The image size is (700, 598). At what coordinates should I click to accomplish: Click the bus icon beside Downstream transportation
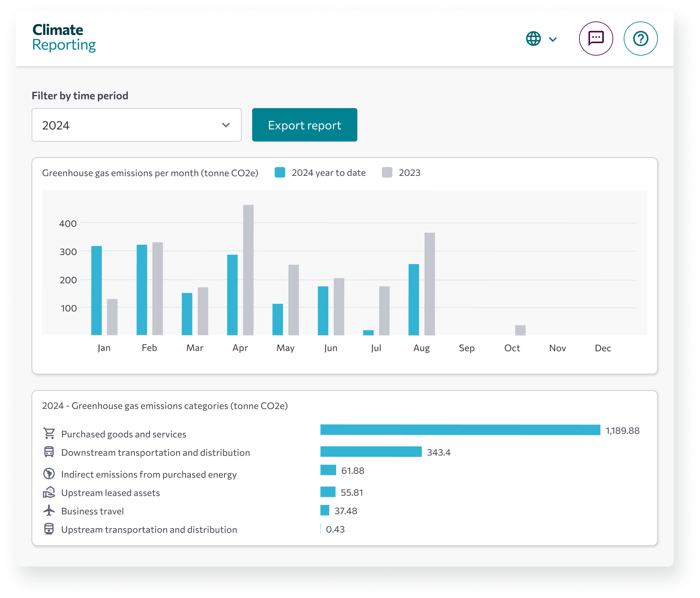click(49, 452)
